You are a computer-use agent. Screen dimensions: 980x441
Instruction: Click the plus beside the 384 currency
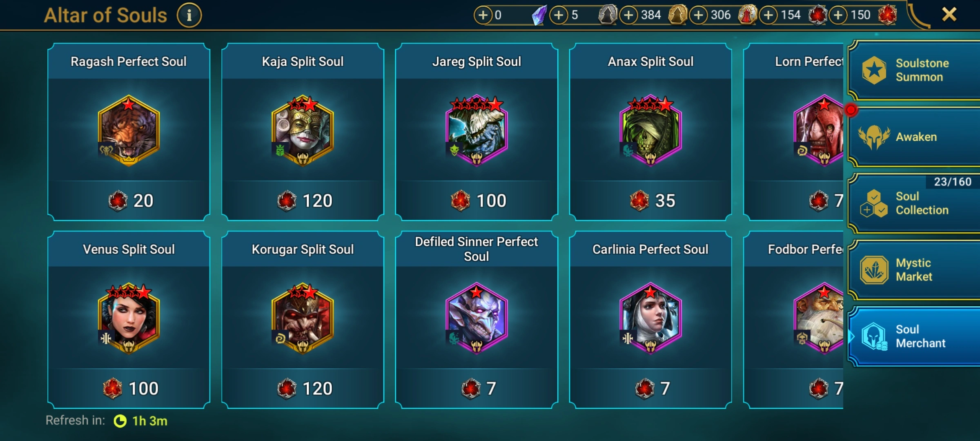pyautogui.click(x=629, y=15)
